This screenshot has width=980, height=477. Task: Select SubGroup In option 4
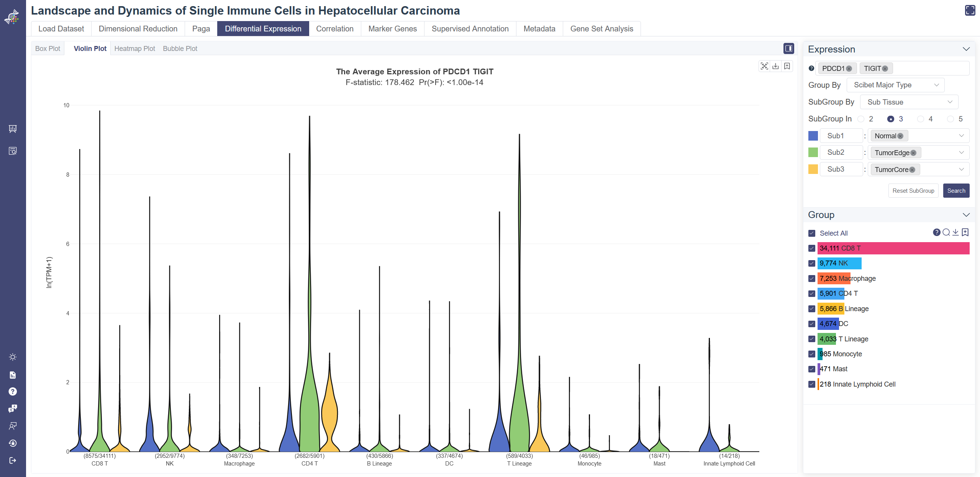[920, 119]
